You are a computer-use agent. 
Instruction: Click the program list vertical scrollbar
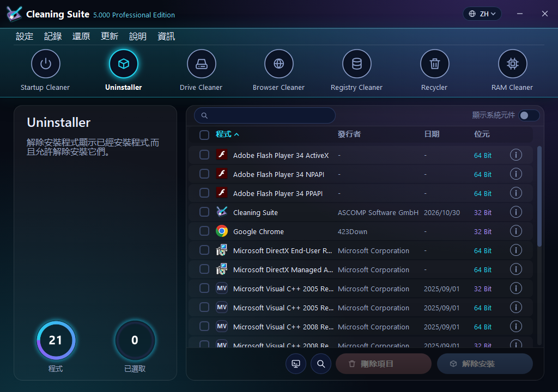tap(539, 195)
